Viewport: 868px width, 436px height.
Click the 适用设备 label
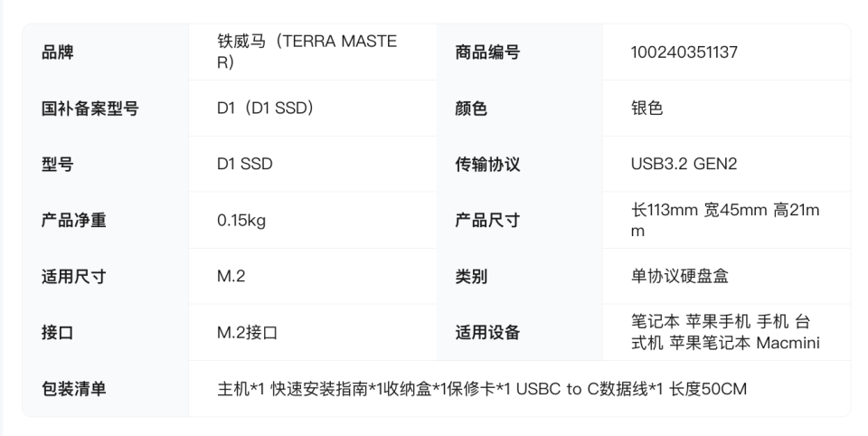(x=486, y=332)
